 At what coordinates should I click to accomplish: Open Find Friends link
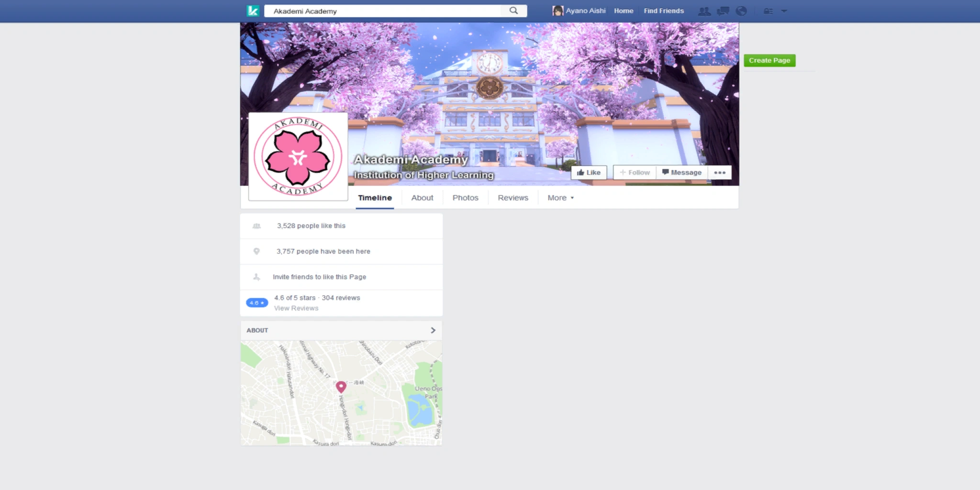(x=664, y=11)
